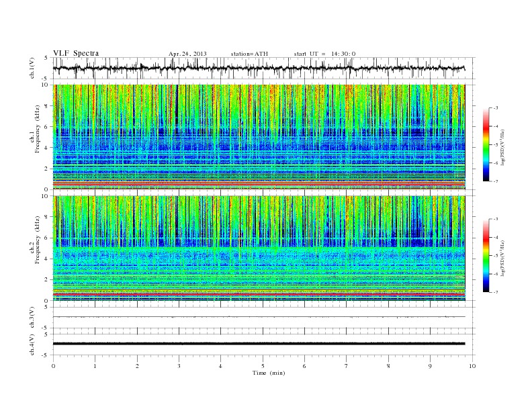Click time axis tick label '6'
The width and height of the screenshot is (532, 411).
point(304,366)
